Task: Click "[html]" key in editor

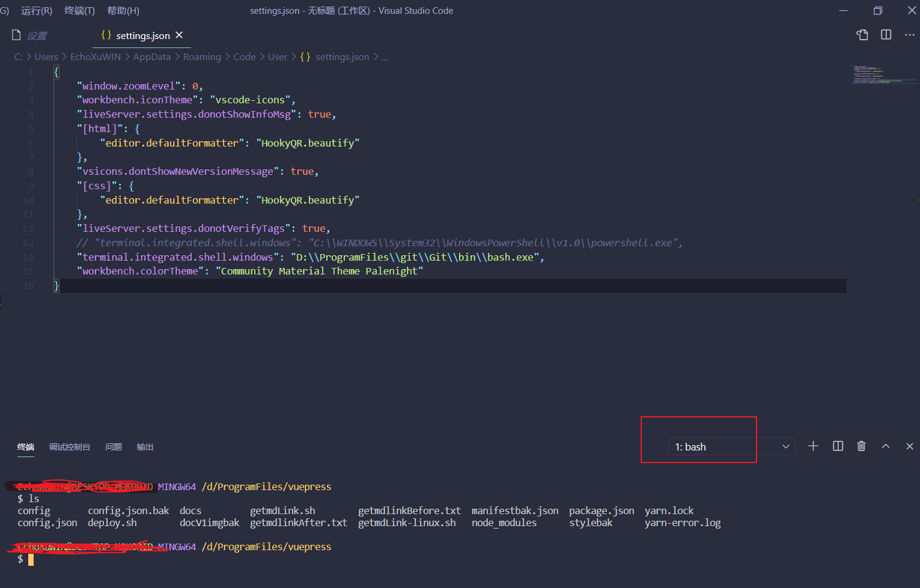Action: 99,129
